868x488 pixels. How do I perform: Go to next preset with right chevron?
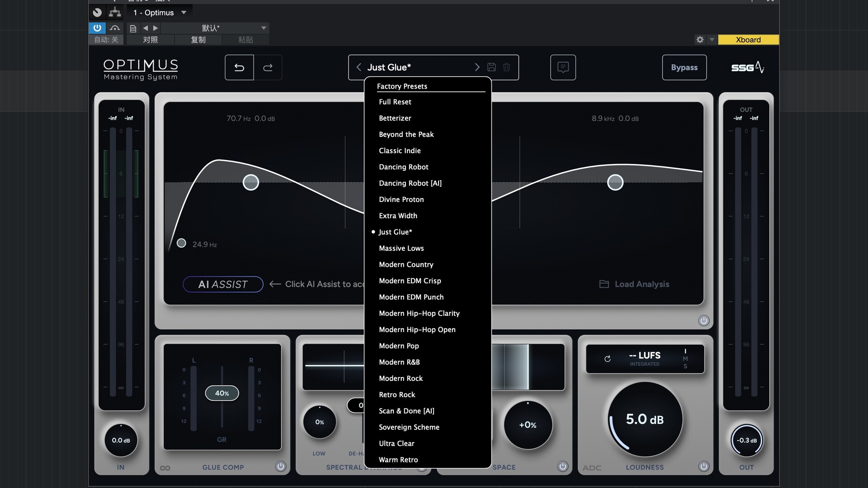tap(477, 67)
